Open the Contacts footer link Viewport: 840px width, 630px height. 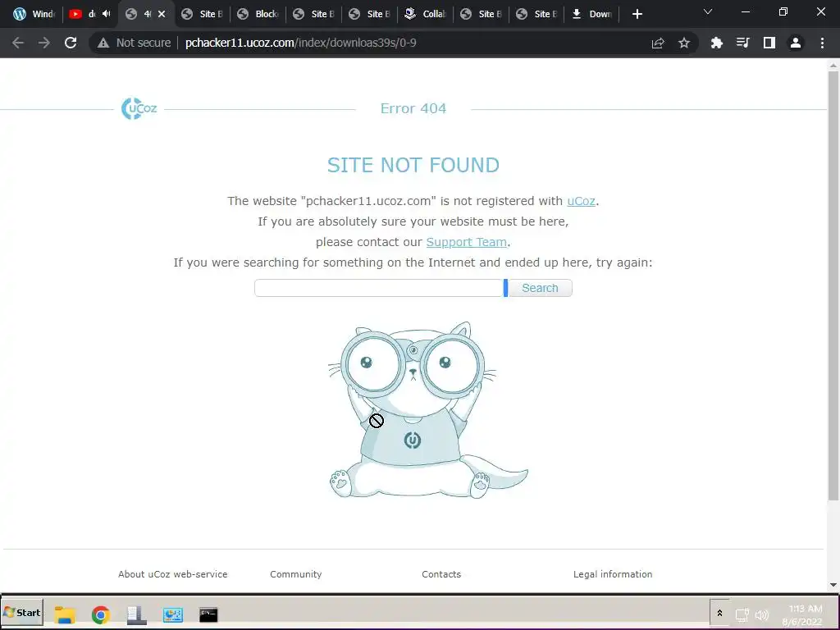pos(441,574)
